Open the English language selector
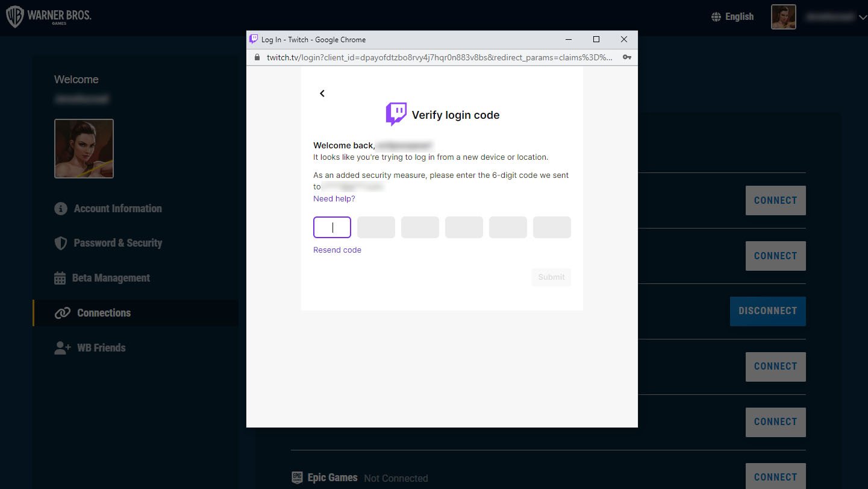 tap(732, 17)
